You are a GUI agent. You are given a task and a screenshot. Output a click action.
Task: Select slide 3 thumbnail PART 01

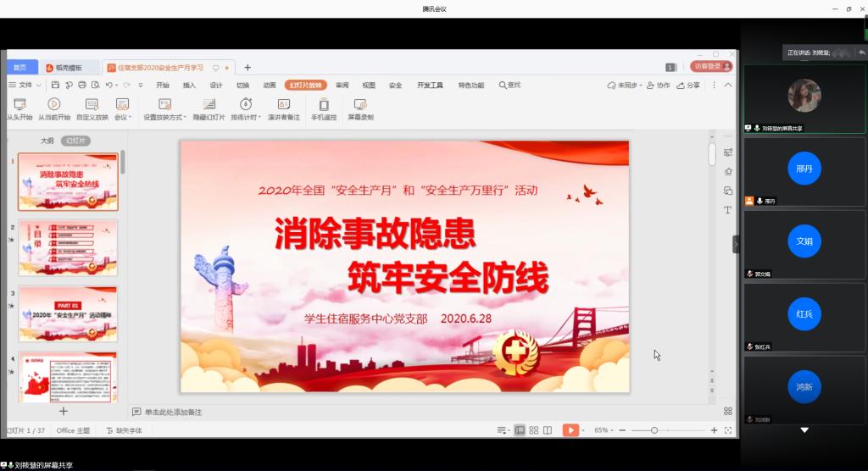point(68,313)
